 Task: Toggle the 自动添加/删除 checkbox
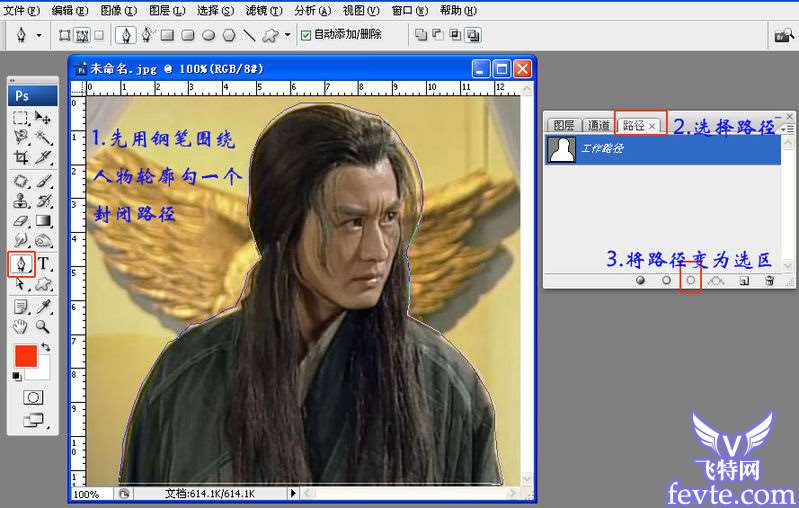[306, 35]
